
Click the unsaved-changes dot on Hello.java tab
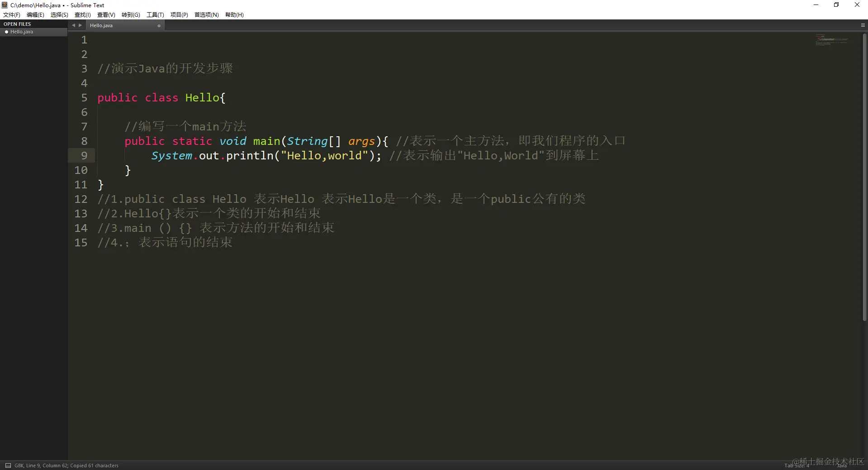tap(159, 26)
